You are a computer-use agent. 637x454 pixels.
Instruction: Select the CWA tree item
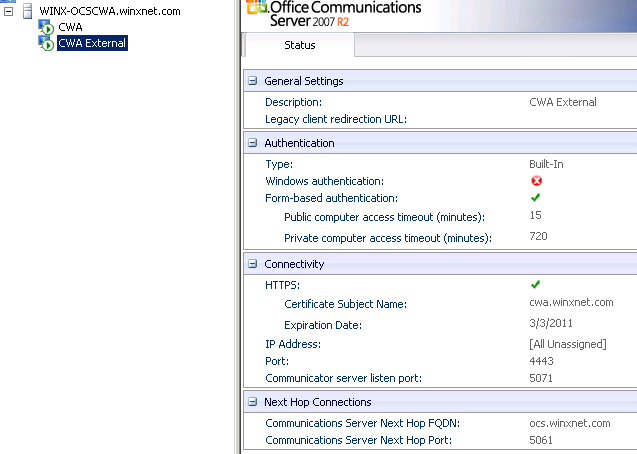[x=70, y=27]
